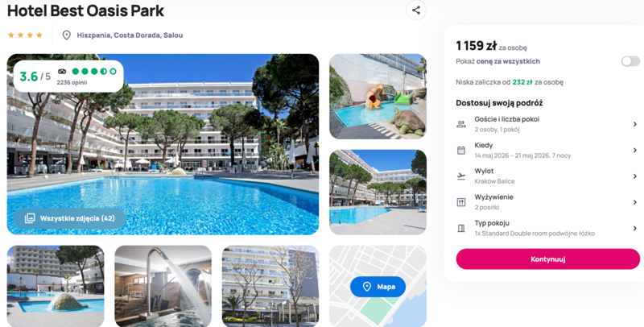Click the location pin icon beside Hiszpania
The image size is (644, 327).
pos(67,35)
